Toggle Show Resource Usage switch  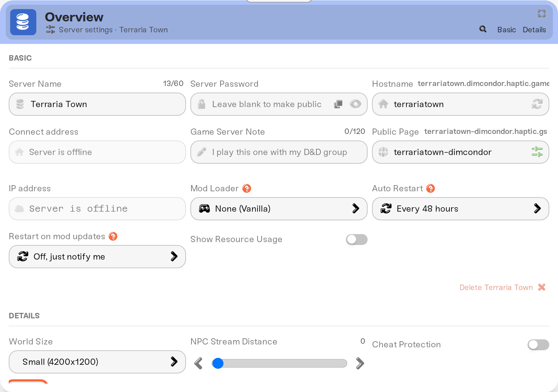tap(357, 240)
